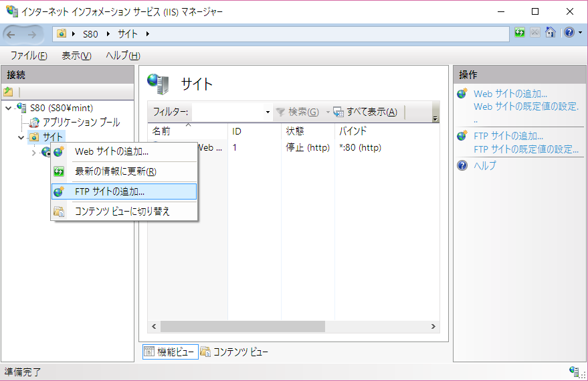Click ヘルプ link in actions pane
The height and width of the screenshot is (381, 588).
[484, 165]
